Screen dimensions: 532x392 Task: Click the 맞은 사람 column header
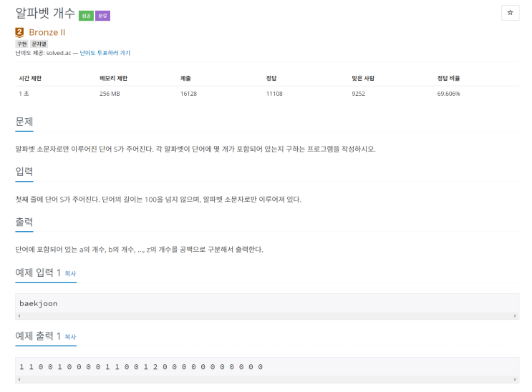(363, 79)
